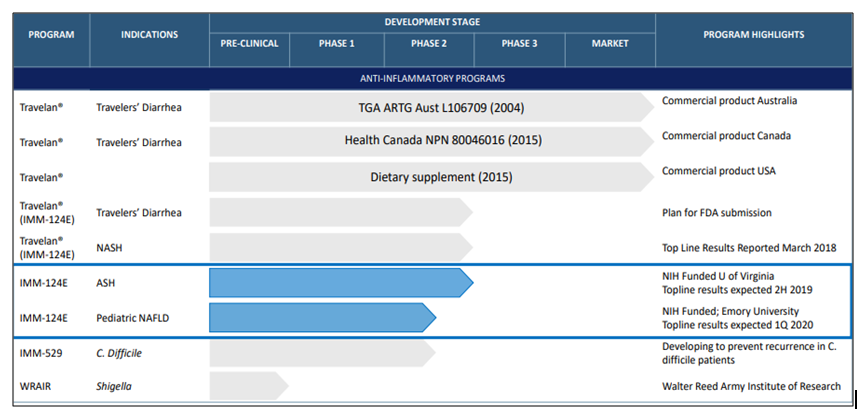Click the MARKET stage header
Image resolution: width=866 pixels, height=412 pixels.
(x=610, y=44)
